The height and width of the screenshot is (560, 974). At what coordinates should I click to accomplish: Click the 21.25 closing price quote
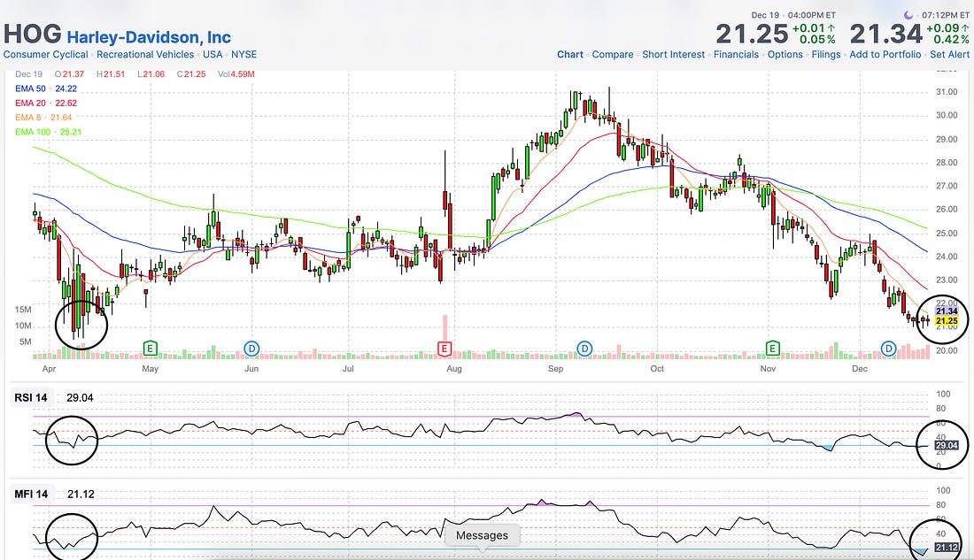752,35
